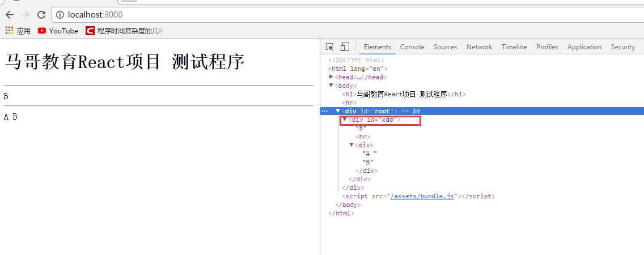Viewport: 644px width, 255px height.
Task: Click the "A B" text on the page
Action: pyautogui.click(x=11, y=117)
